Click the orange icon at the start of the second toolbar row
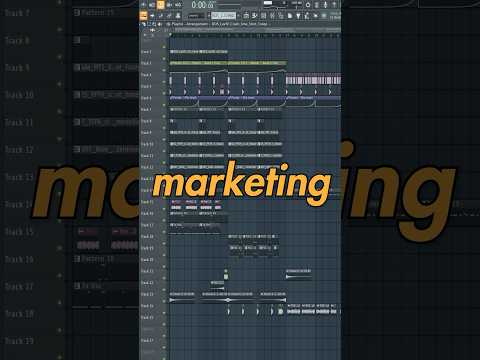Viewport: 480px width, 360px height. 143,15
